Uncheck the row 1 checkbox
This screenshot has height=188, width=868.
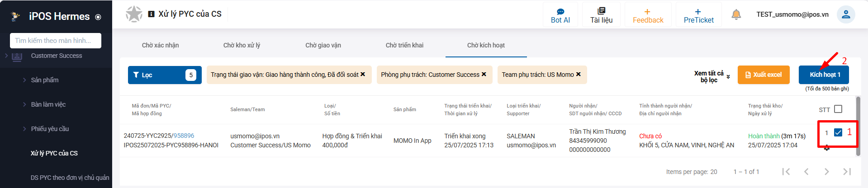838,132
